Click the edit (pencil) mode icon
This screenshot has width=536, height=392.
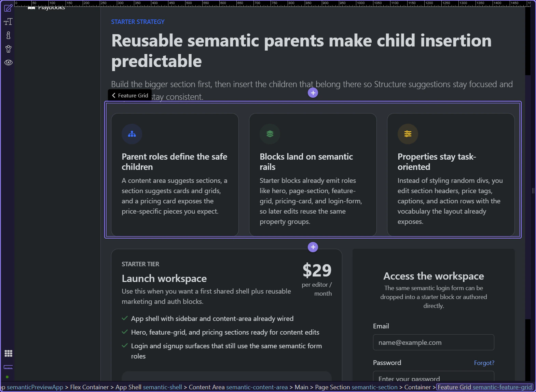click(x=8, y=8)
